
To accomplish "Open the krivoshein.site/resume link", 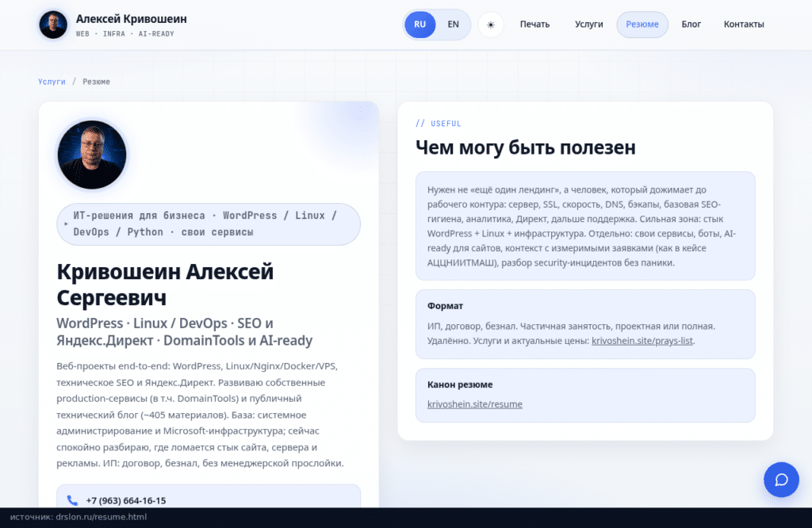I will (x=475, y=404).
